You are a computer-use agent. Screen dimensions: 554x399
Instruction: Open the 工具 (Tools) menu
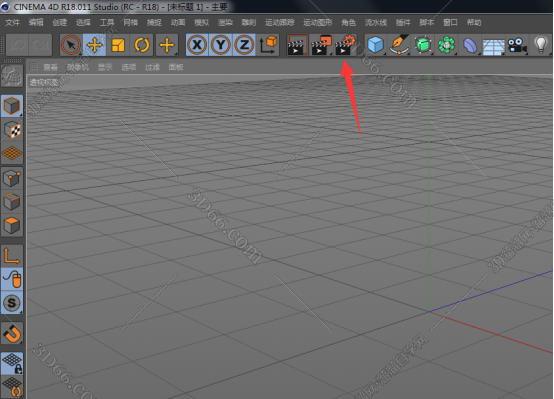pos(107,22)
